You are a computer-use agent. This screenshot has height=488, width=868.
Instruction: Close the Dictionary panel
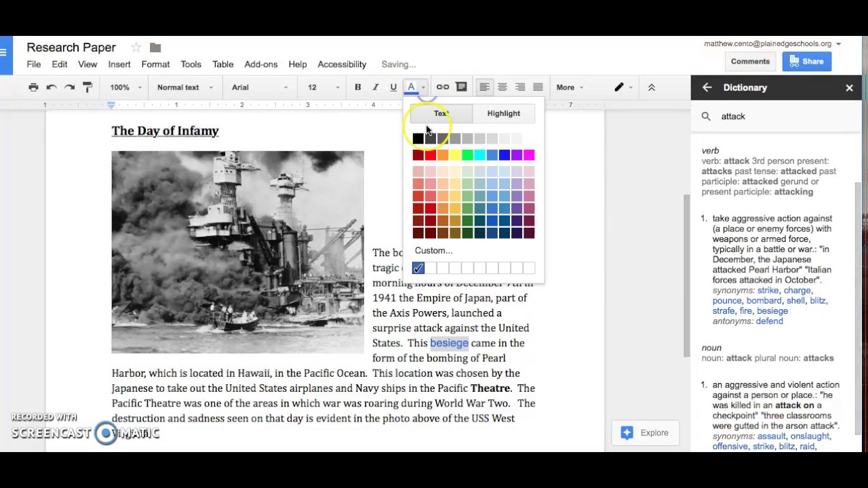click(849, 87)
